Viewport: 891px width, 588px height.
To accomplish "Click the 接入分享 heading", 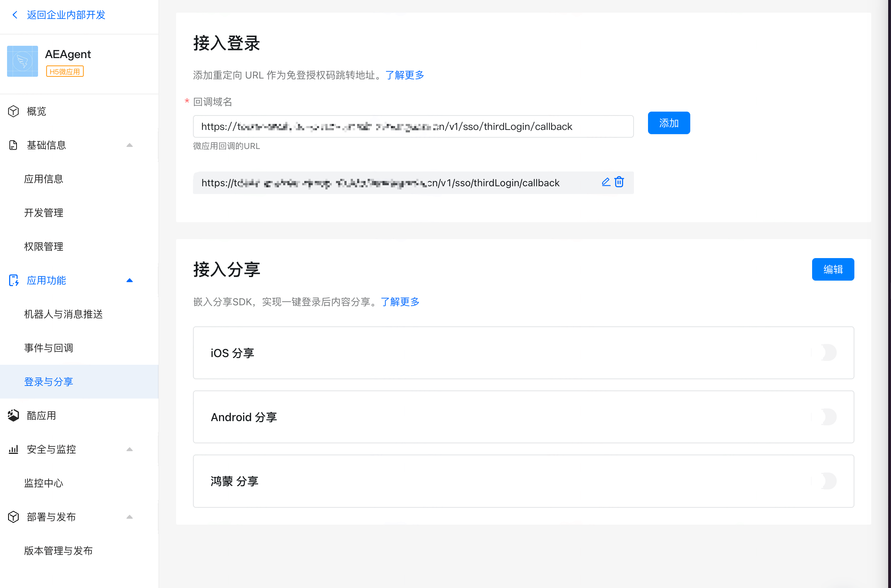I will (x=226, y=269).
